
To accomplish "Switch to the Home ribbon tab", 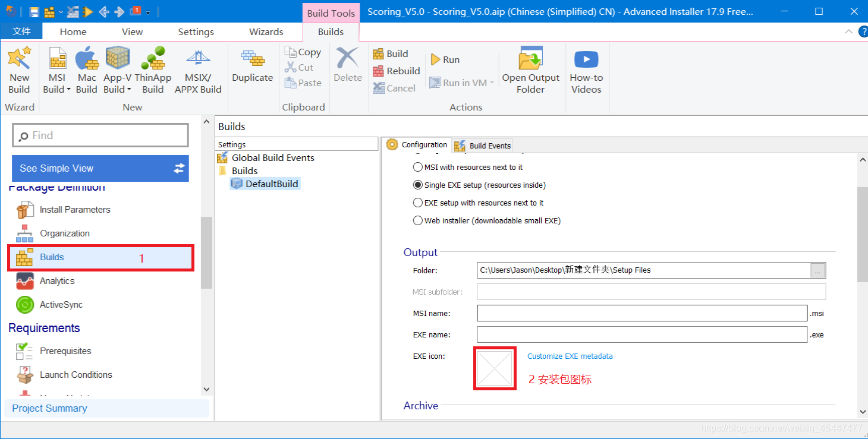I will 73,32.
